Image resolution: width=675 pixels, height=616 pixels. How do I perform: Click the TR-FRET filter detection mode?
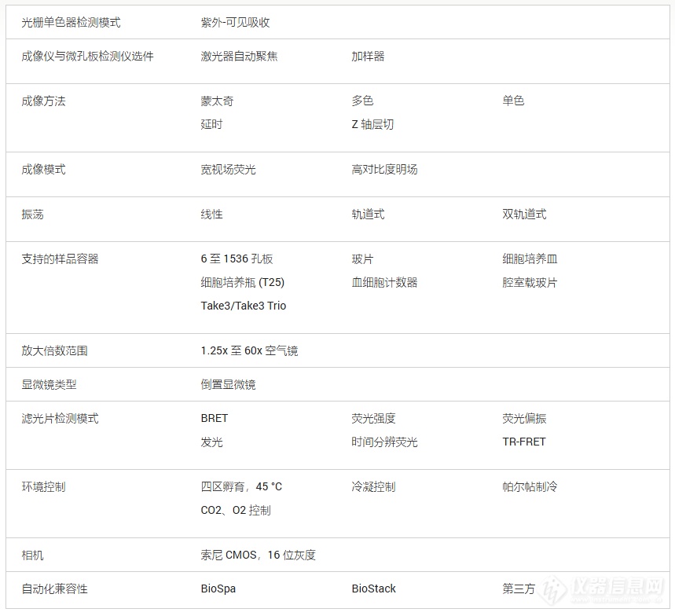click(524, 442)
